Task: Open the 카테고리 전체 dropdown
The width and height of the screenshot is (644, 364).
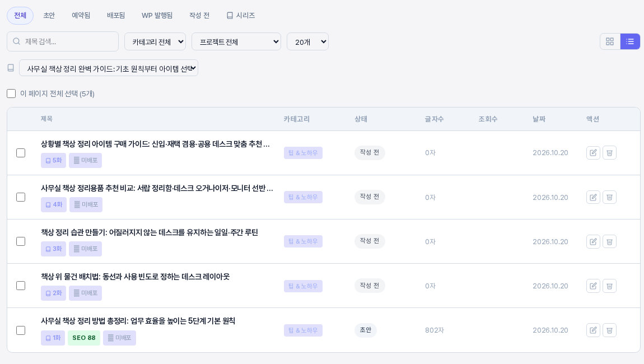Action: click(155, 41)
